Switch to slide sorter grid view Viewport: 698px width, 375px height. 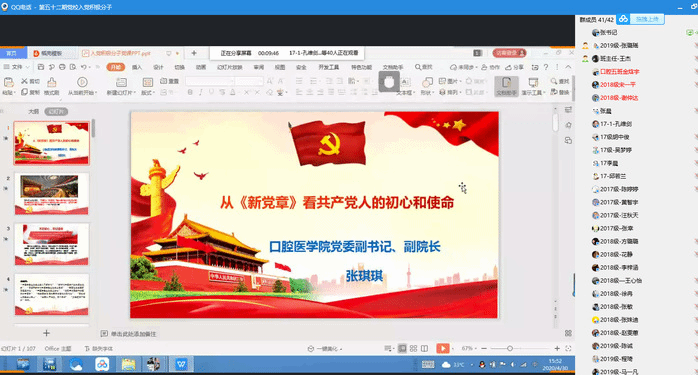pyautogui.click(x=414, y=348)
